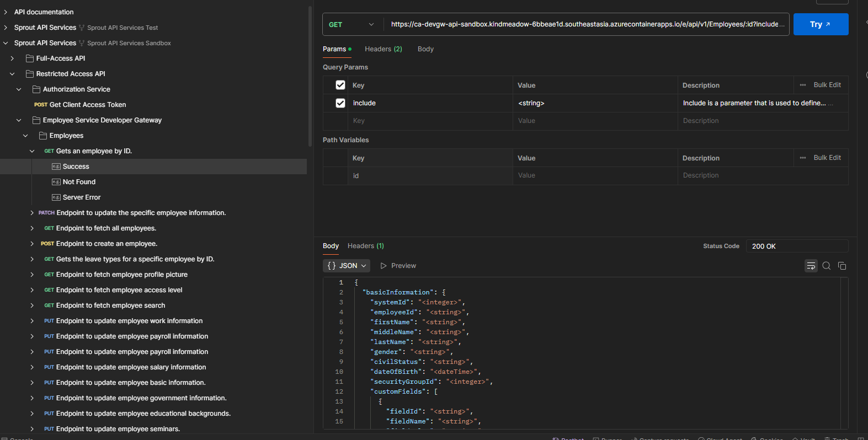
Task: Collapse the Restricted Access API folder
Action: 12,74
